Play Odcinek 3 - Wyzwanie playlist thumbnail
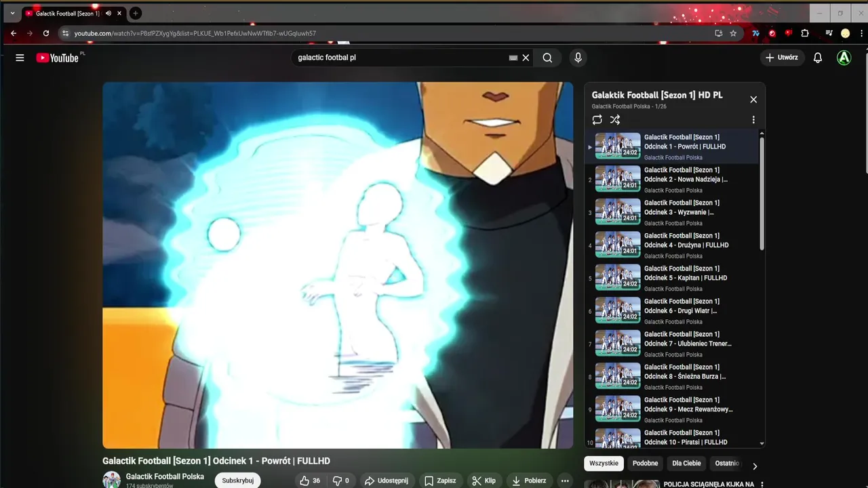The height and width of the screenshot is (488, 868). point(618,212)
